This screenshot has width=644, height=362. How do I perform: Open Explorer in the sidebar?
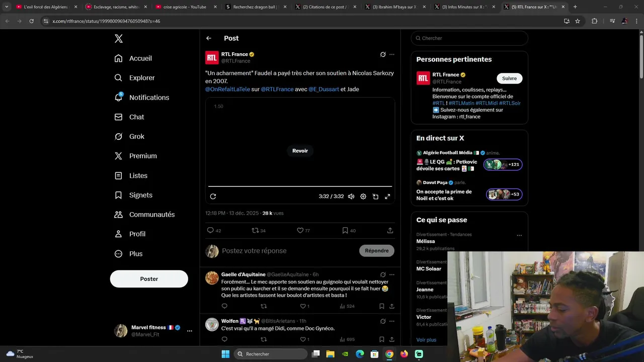coord(135,78)
